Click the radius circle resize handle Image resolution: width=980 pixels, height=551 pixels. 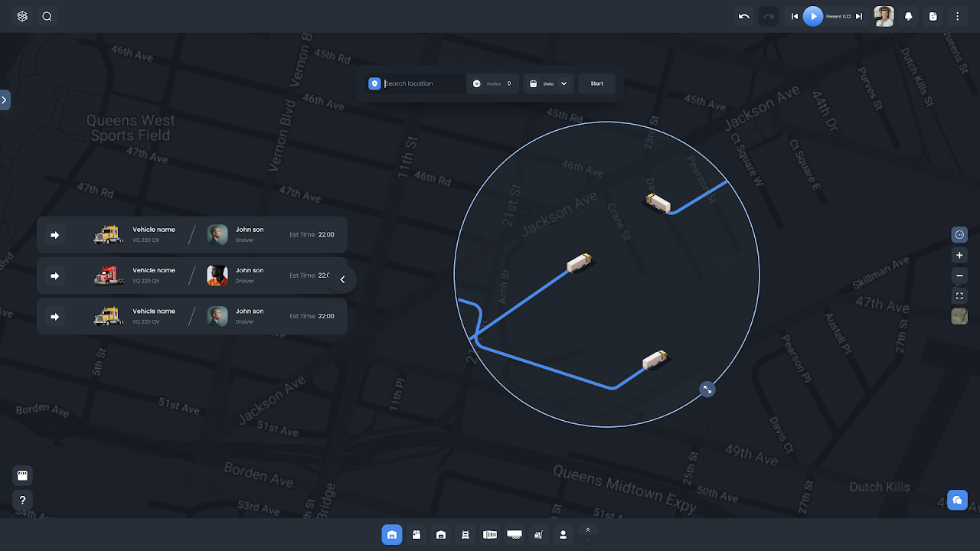pyautogui.click(x=707, y=389)
